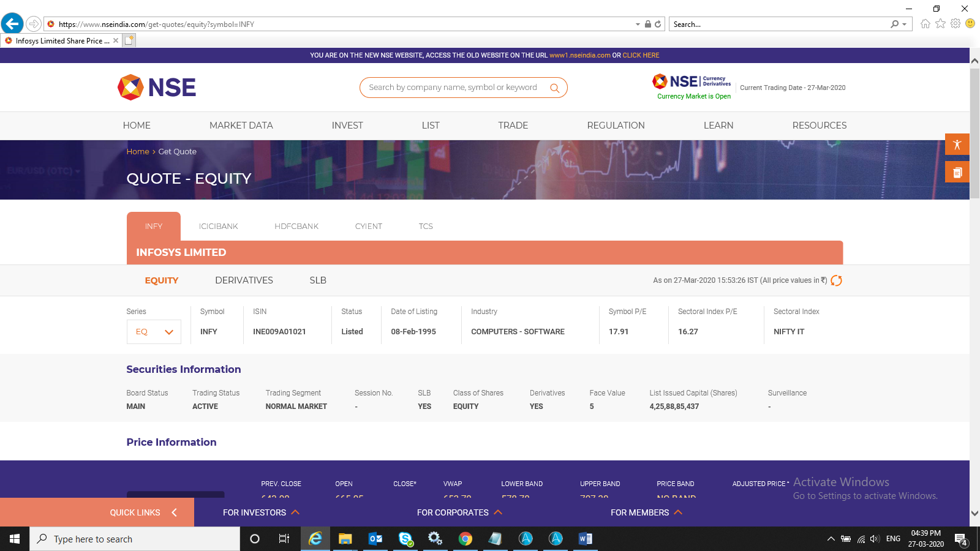This screenshot has width=980, height=551.
Task: Open Word from taskbar
Action: tap(586, 539)
